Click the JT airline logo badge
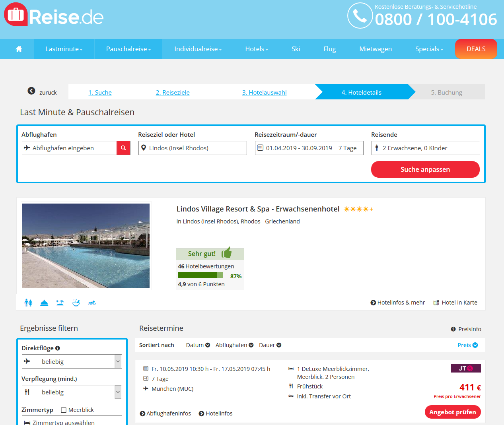The height and width of the screenshot is (425, 504). point(466,368)
